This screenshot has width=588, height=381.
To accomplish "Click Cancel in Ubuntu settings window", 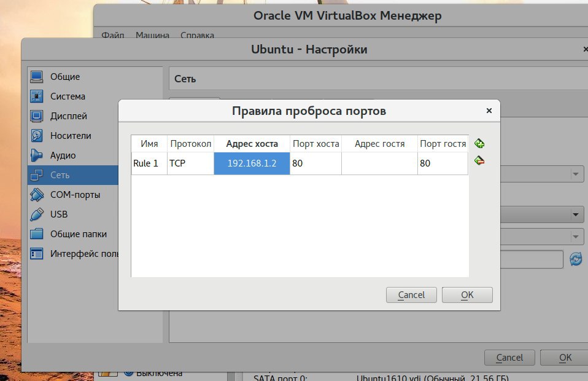I will point(509,358).
